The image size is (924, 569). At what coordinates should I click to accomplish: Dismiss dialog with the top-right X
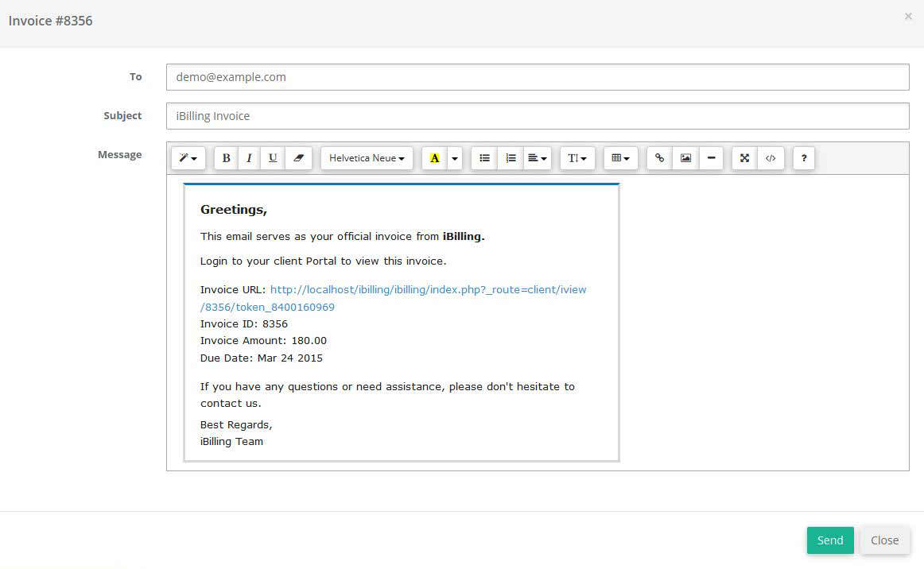point(908,17)
